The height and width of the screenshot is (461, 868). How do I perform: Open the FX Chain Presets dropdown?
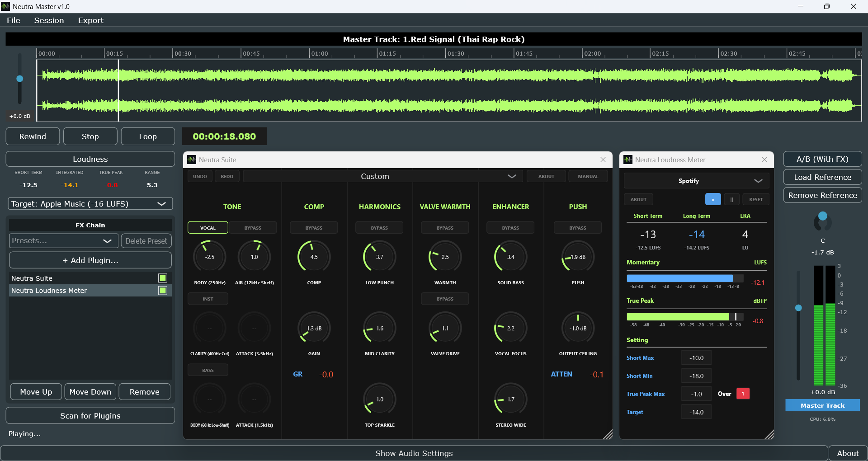(x=64, y=241)
